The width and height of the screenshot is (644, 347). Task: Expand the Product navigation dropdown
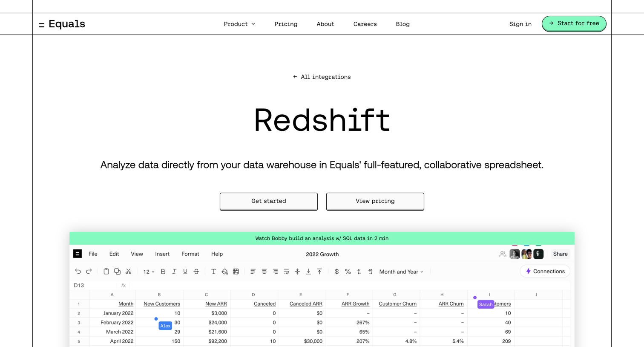tap(239, 24)
